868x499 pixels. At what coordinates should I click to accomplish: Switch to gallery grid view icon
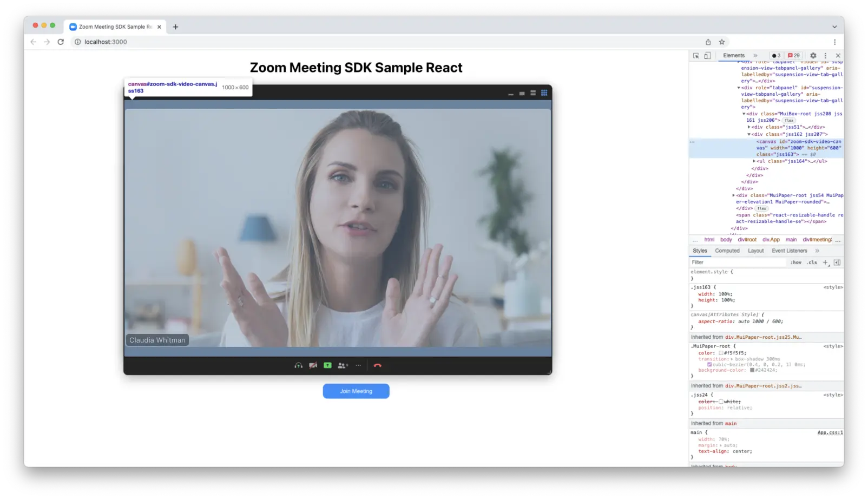544,93
